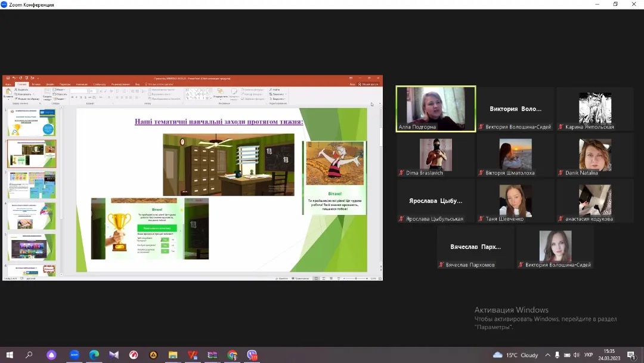Open the Дизайн ribbon tab
Viewport: 644px width, 363px height.
click(x=50, y=84)
